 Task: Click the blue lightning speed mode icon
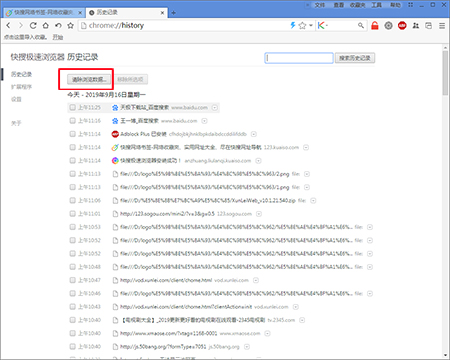293,25
